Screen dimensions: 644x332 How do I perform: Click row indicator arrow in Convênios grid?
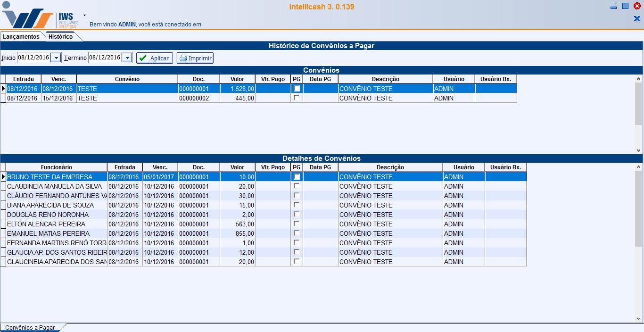(3, 89)
